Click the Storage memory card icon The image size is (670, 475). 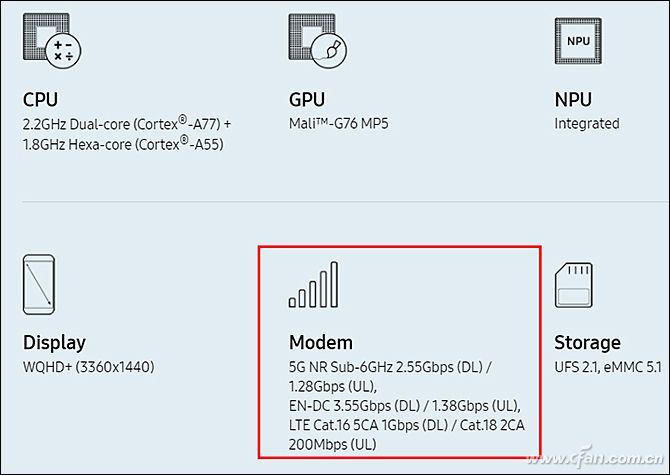[576, 284]
